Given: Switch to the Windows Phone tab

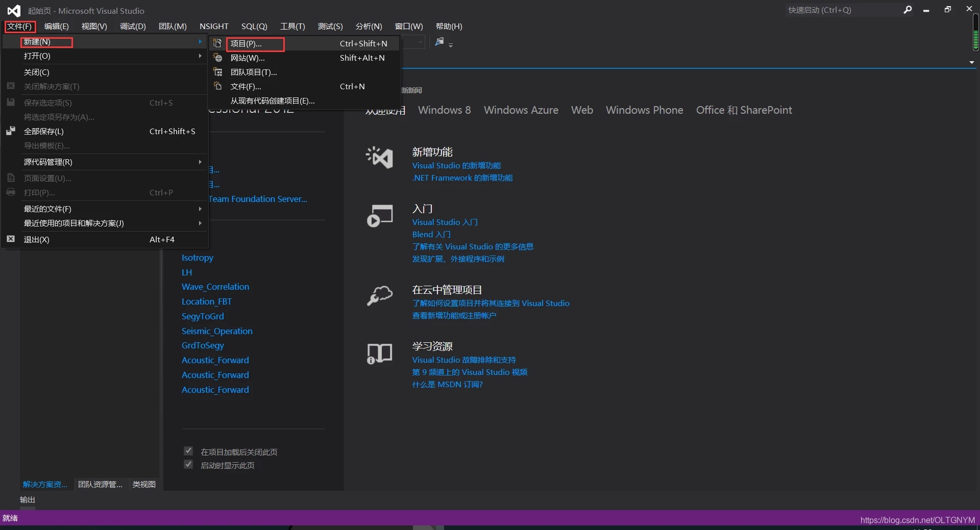Looking at the screenshot, I should 644,110.
